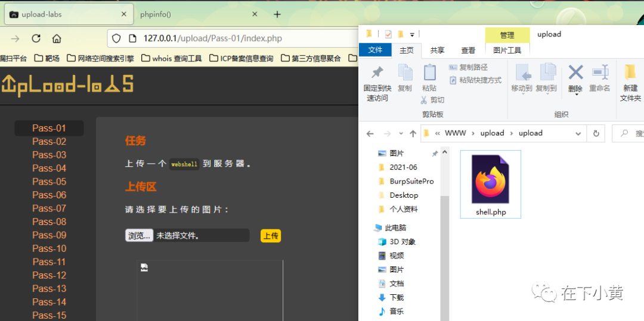Expand the address bar history dropdown

(578, 133)
